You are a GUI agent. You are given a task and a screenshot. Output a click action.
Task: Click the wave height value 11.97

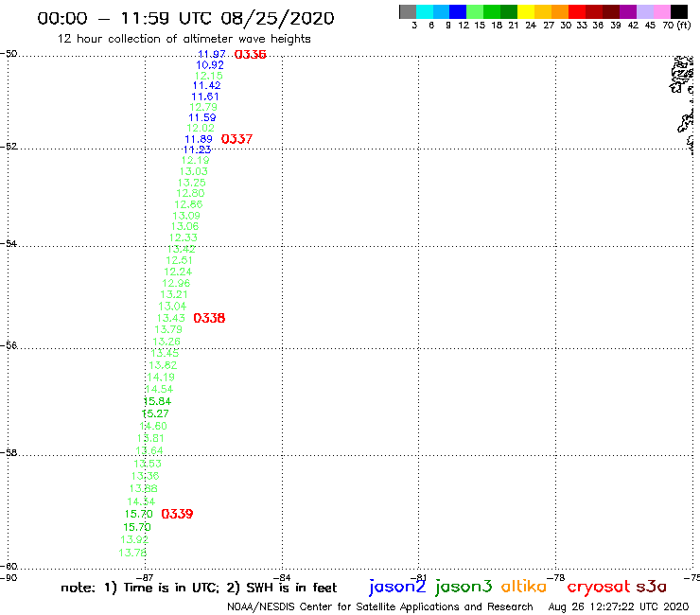tap(212, 54)
